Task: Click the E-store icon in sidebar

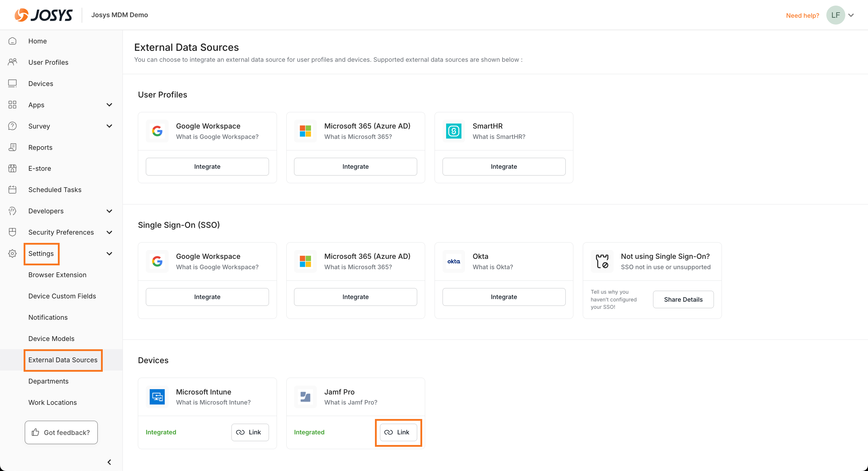Action: point(12,168)
